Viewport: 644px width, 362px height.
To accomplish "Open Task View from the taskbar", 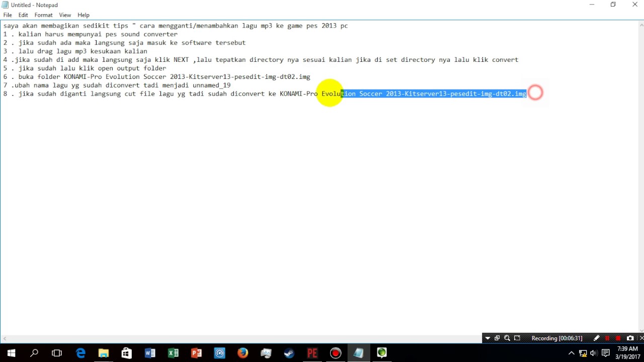I will tap(57, 353).
